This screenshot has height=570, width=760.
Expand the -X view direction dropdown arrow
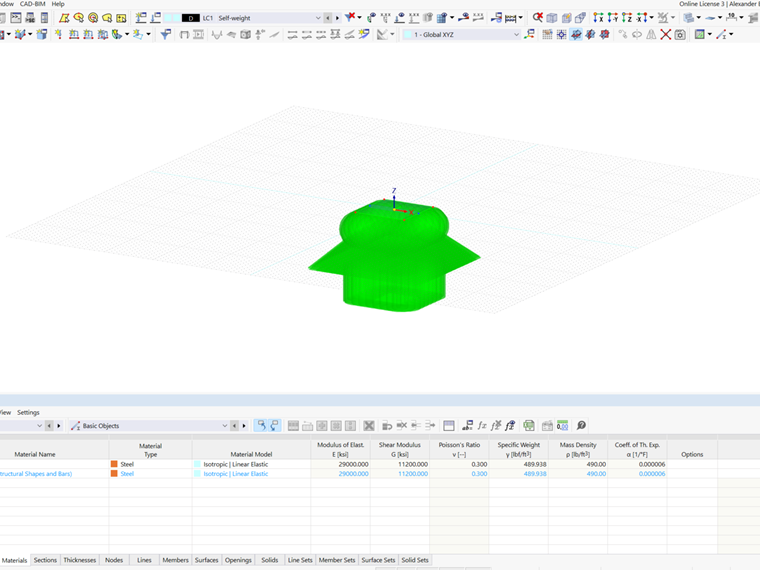tap(651, 18)
